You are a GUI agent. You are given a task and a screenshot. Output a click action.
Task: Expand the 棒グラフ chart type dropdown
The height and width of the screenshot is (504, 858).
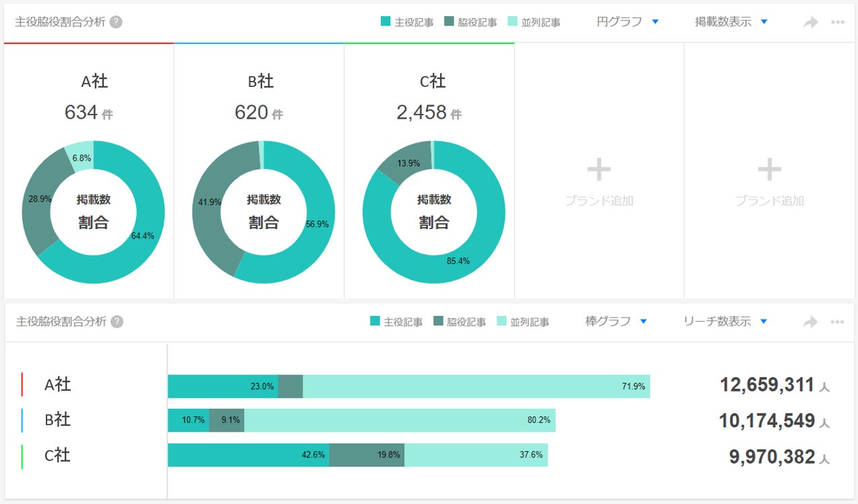click(616, 321)
